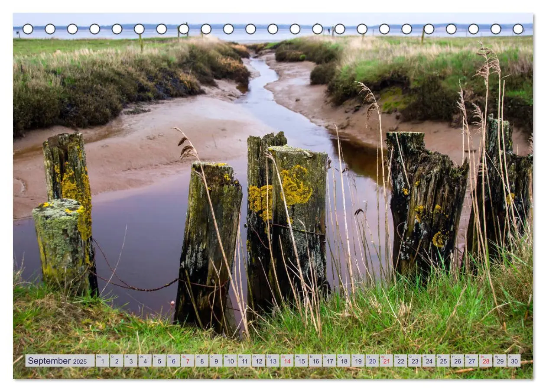Choose date cell Di 23
Viewport: 546px width, 392px height.
(415, 361)
